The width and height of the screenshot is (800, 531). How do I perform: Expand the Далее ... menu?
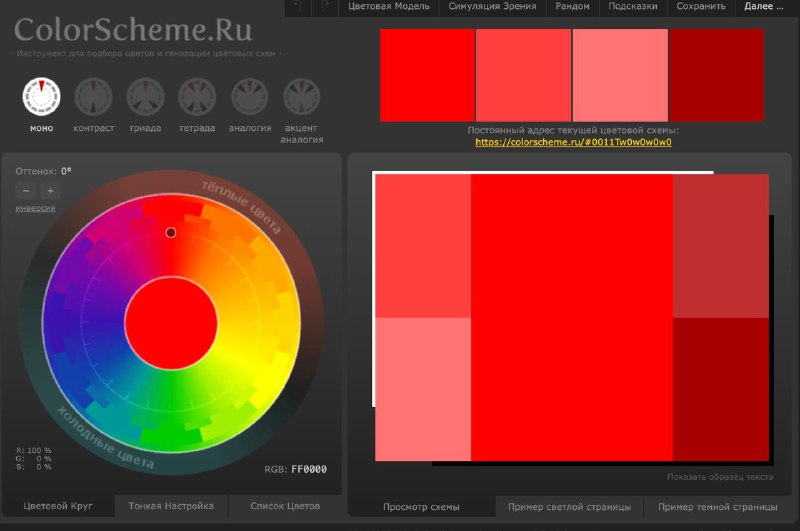tap(763, 7)
